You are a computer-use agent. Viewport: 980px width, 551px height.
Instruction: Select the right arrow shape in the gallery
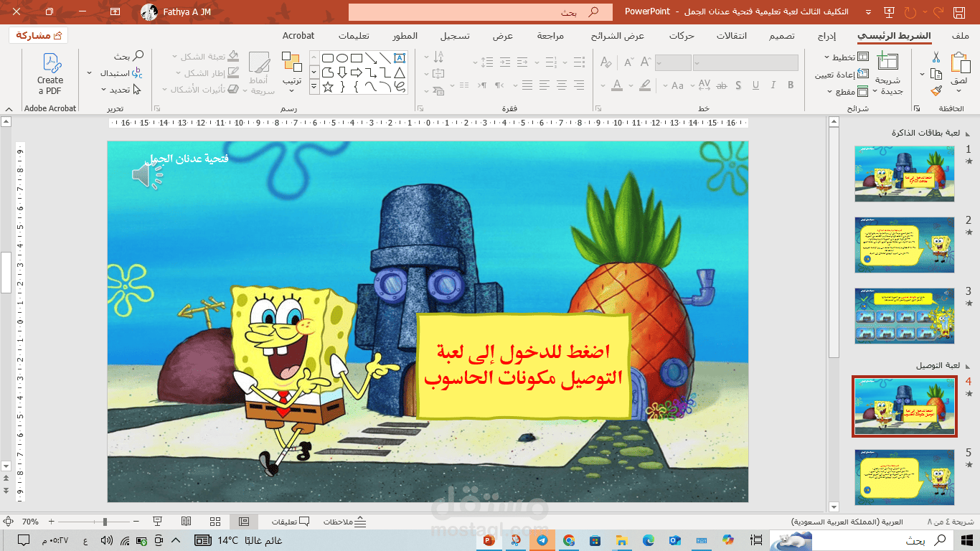coord(357,72)
